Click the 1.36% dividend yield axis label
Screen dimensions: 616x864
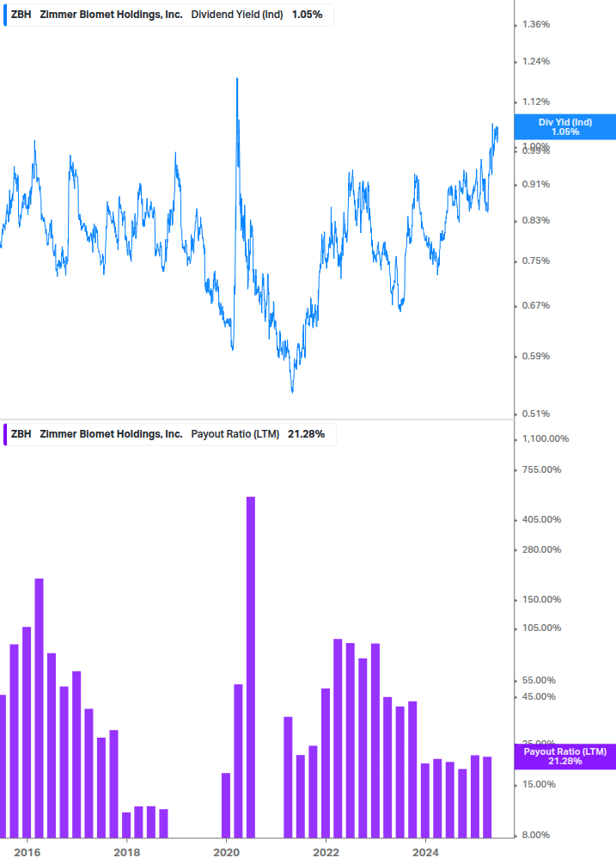[535, 24]
